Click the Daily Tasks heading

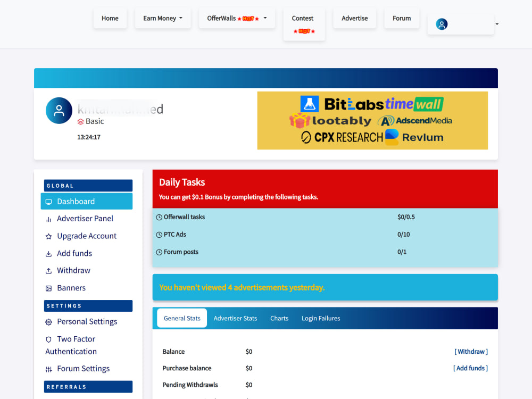[x=182, y=182]
